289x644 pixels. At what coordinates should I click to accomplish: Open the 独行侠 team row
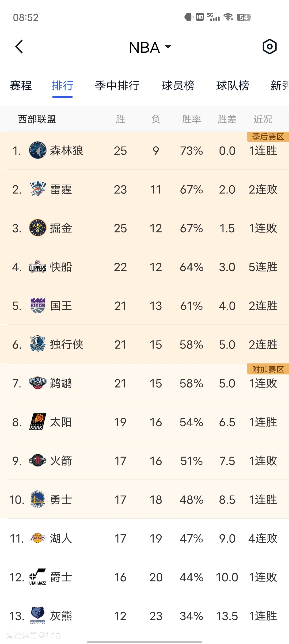[x=144, y=344]
